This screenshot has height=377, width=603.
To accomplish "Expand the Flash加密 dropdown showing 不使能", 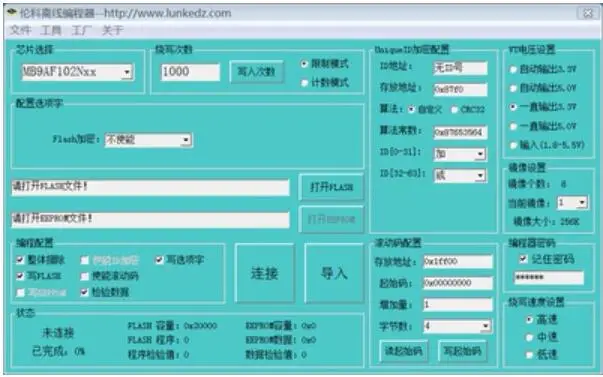I will pyautogui.click(x=186, y=140).
